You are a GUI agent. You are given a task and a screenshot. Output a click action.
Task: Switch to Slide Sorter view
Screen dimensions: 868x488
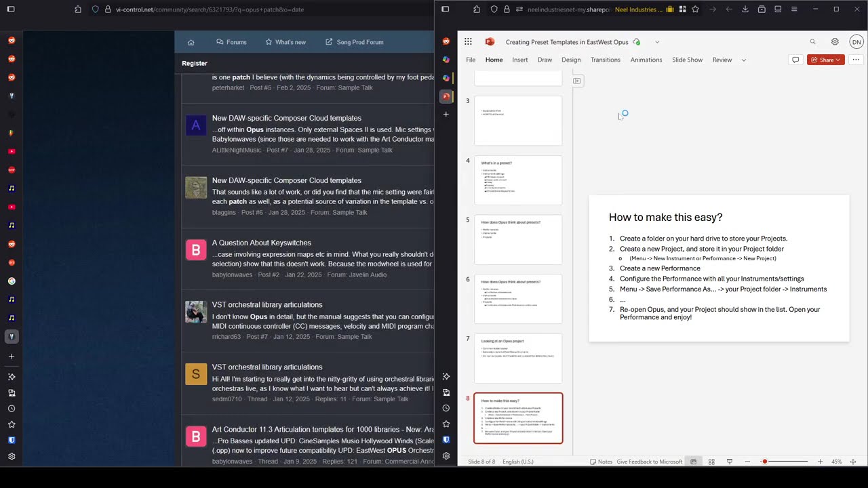click(x=711, y=462)
